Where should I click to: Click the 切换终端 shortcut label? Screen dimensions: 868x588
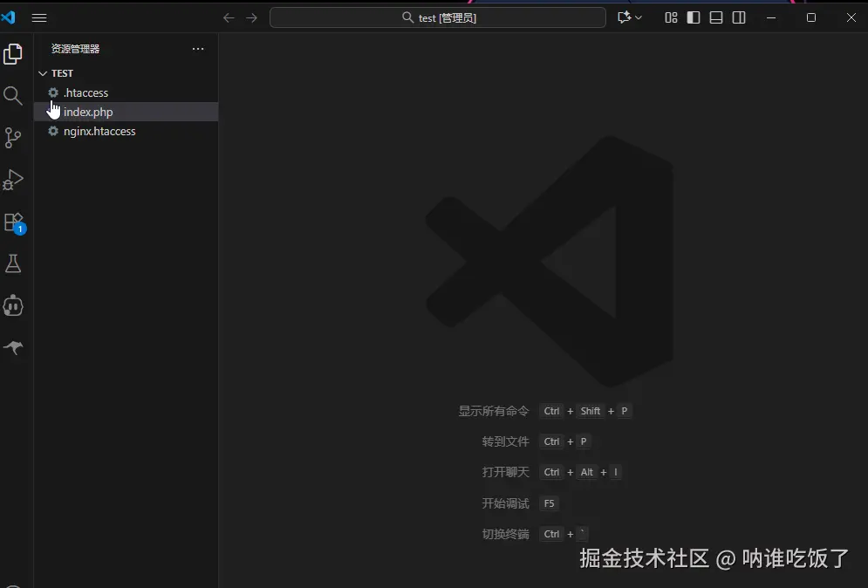tap(505, 534)
